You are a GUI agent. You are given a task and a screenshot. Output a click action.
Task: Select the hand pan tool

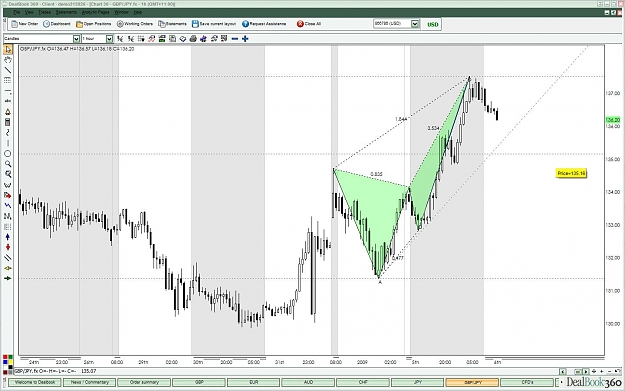8,60
